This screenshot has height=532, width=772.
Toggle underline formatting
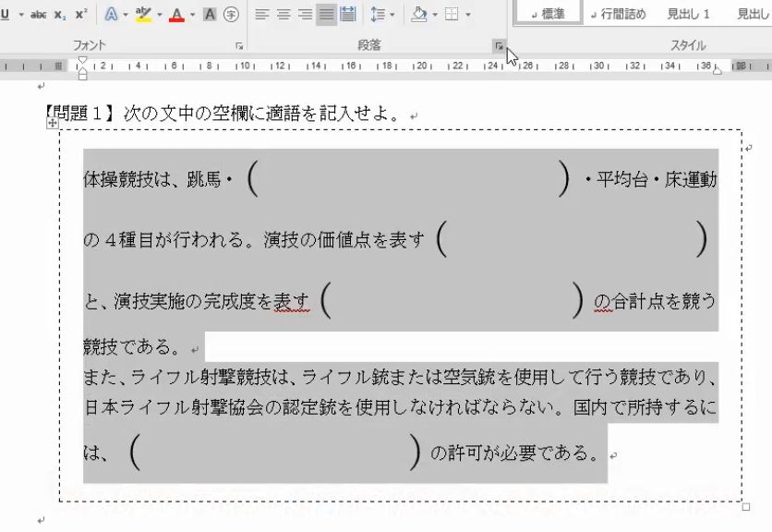tap(7, 14)
